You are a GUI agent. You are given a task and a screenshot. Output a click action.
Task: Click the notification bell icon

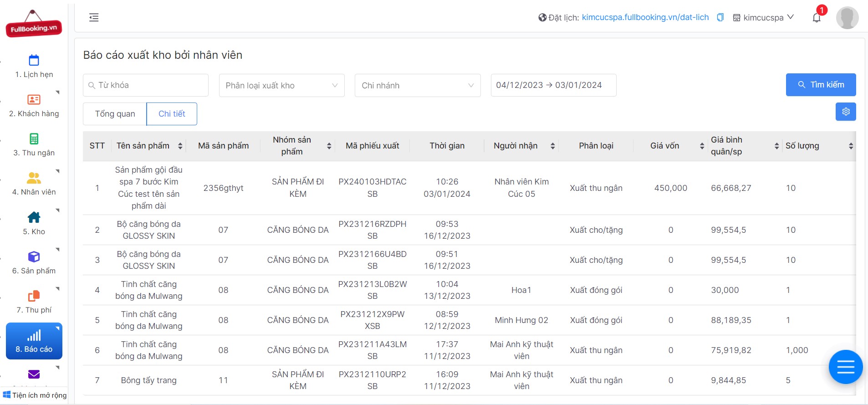(817, 18)
